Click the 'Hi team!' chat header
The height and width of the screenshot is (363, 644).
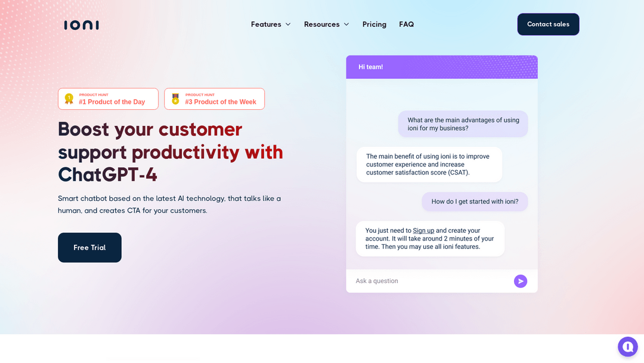(x=442, y=67)
